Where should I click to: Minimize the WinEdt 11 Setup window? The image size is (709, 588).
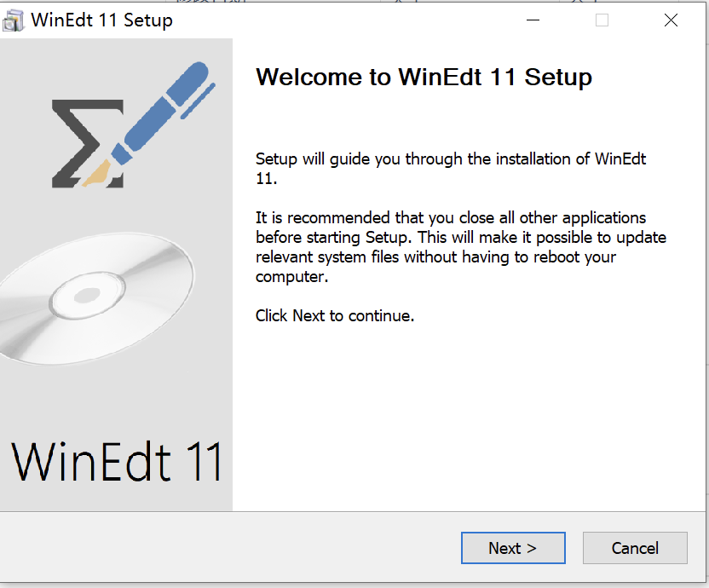532,19
